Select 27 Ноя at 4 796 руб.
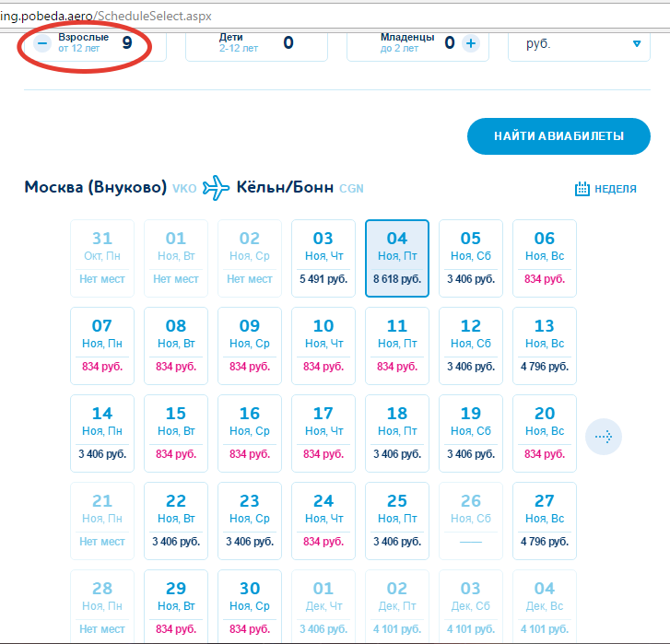 (545, 521)
